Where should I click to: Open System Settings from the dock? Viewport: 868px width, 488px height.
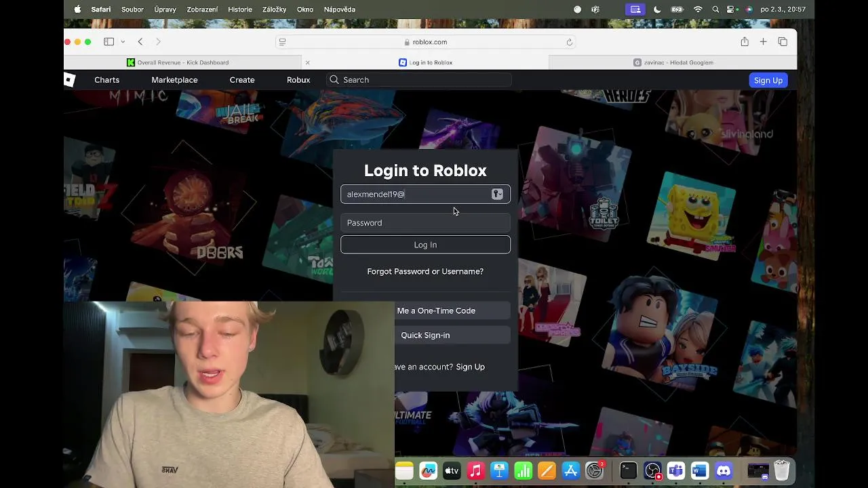[595, 470]
